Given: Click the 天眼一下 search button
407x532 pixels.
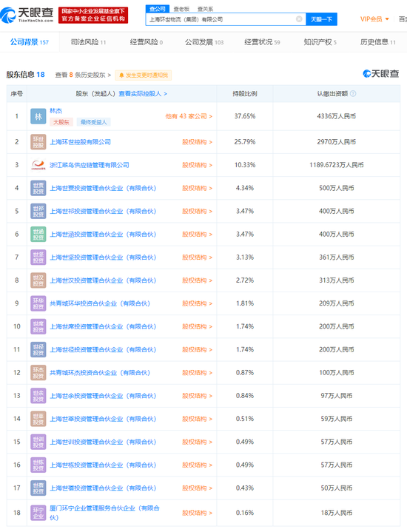Looking at the screenshot, I should tap(321, 19).
